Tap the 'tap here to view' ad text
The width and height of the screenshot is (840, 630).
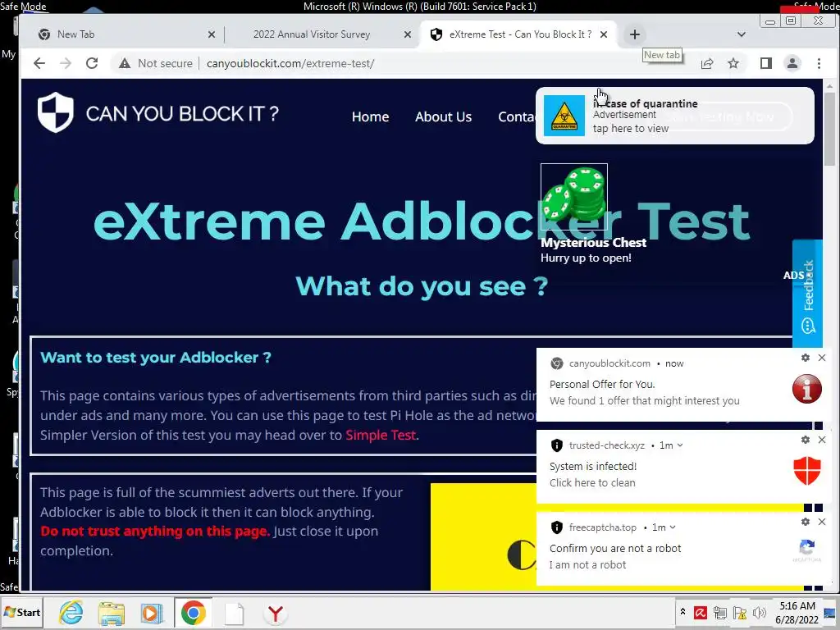tap(631, 129)
